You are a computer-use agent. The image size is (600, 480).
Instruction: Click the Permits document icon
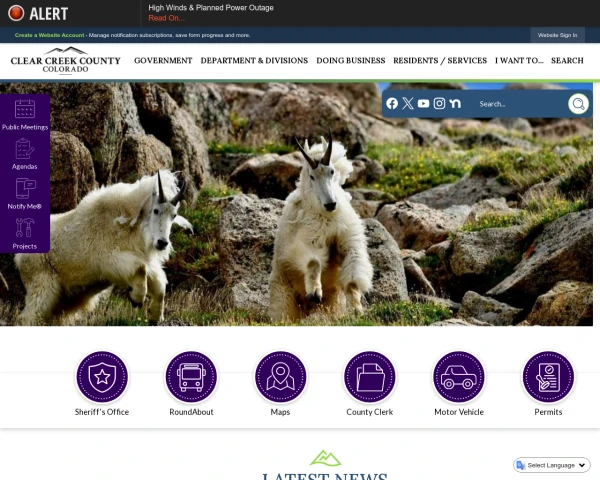click(x=548, y=377)
